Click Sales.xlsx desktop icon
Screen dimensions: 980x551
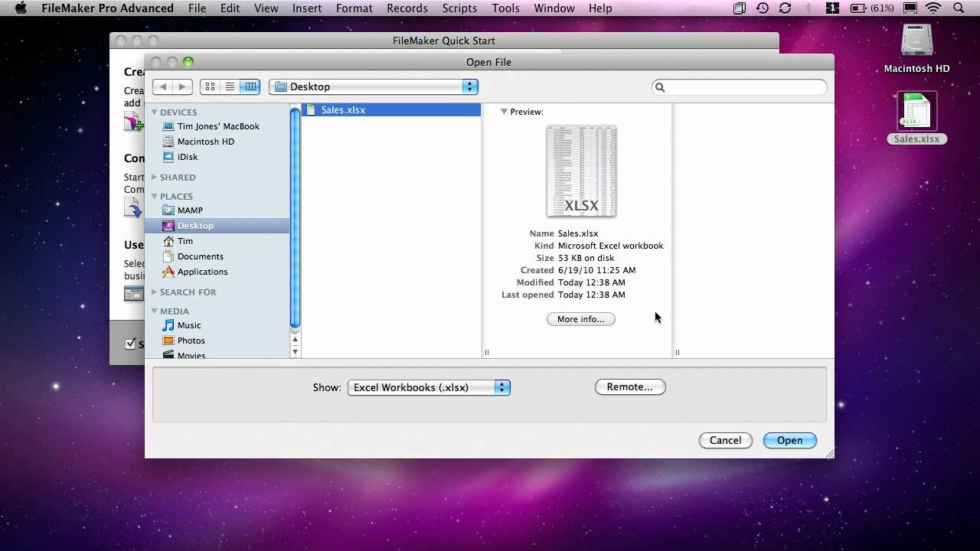point(916,119)
